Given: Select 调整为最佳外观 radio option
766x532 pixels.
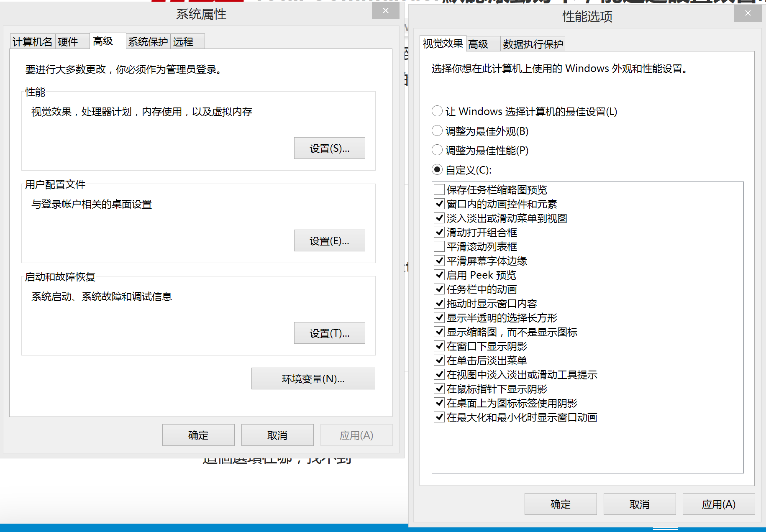Looking at the screenshot, I should tap(437, 131).
